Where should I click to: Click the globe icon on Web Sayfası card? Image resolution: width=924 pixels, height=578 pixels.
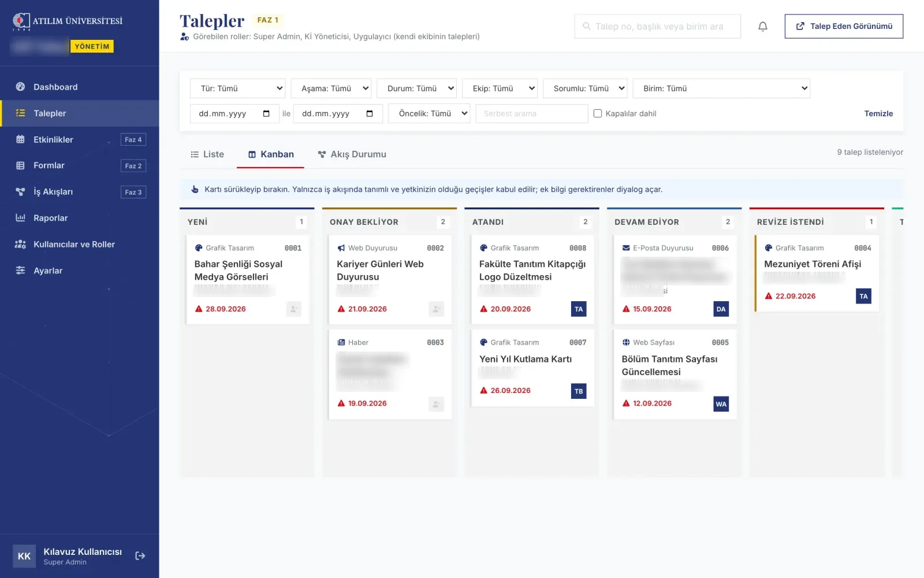(626, 342)
